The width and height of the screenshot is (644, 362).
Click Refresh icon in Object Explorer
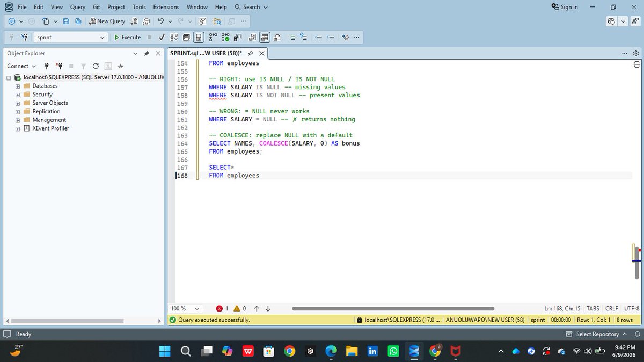coord(96,66)
